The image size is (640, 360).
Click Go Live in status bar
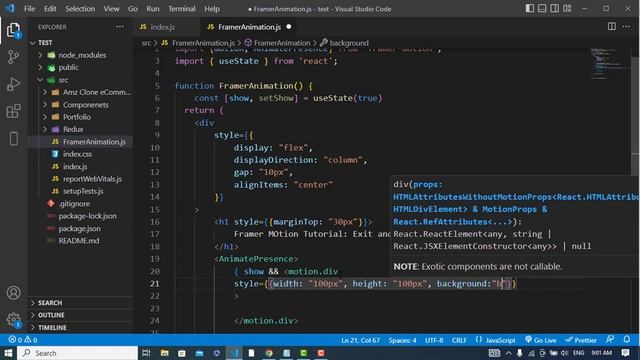[540, 340]
